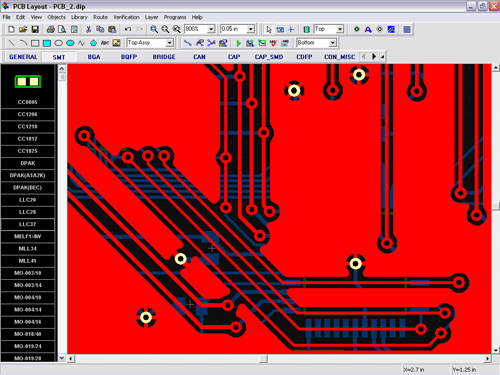Screen dimensions: 500x375
Task: Switch to the BGA library tab
Action: coord(94,57)
